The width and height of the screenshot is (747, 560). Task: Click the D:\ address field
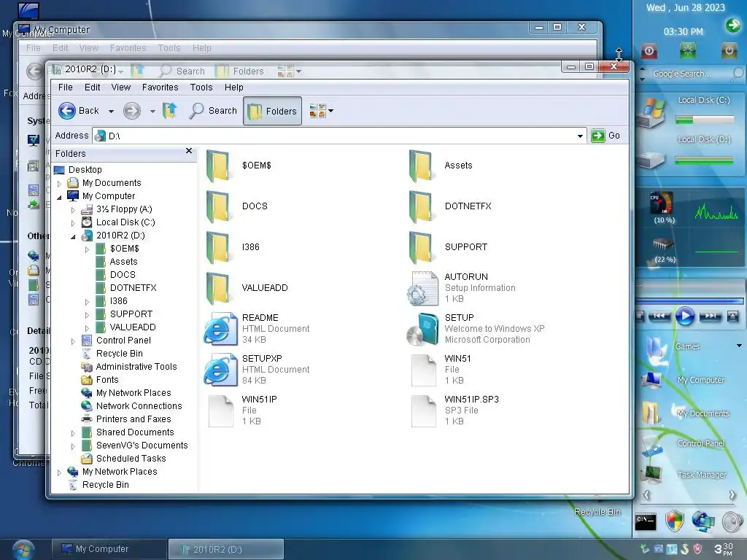point(338,136)
